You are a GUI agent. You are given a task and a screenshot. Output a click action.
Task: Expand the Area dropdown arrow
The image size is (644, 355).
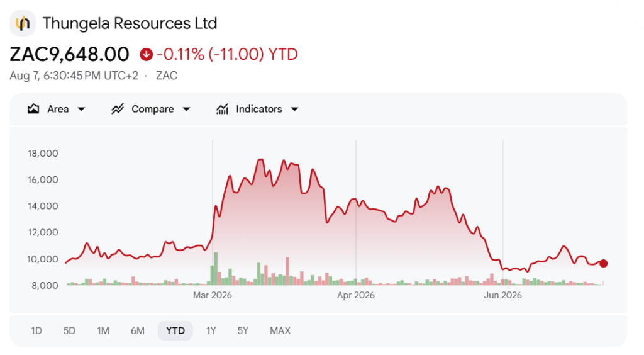click(x=81, y=110)
